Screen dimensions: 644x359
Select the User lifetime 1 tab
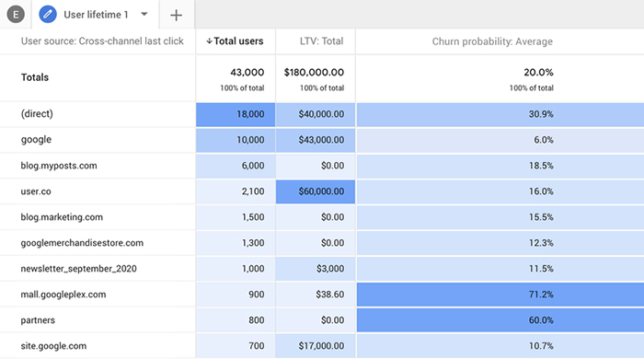click(96, 15)
